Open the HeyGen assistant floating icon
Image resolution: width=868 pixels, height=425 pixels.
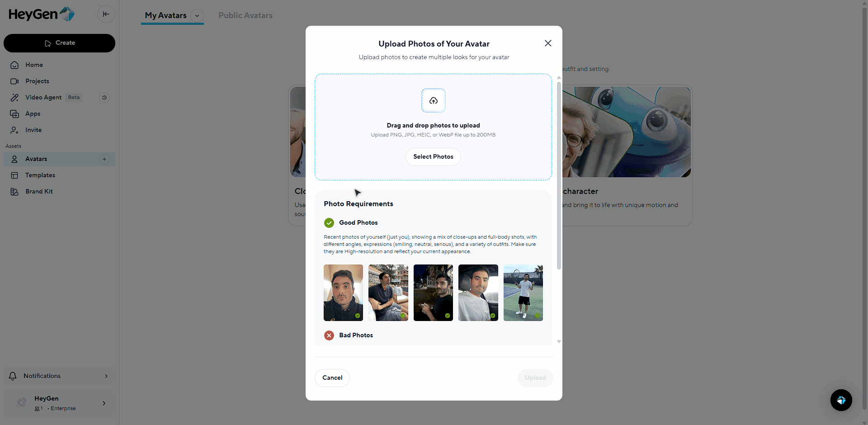pyautogui.click(x=841, y=400)
